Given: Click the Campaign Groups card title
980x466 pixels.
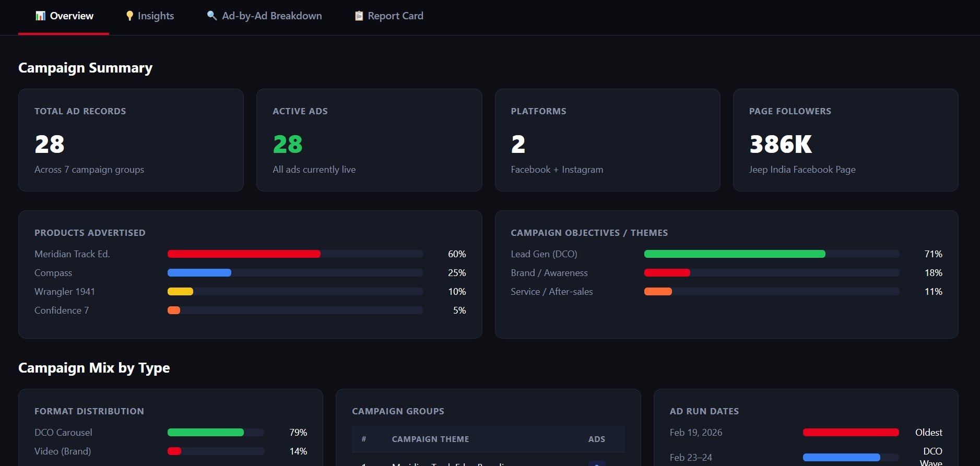Looking at the screenshot, I should pyautogui.click(x=398, y=411).
